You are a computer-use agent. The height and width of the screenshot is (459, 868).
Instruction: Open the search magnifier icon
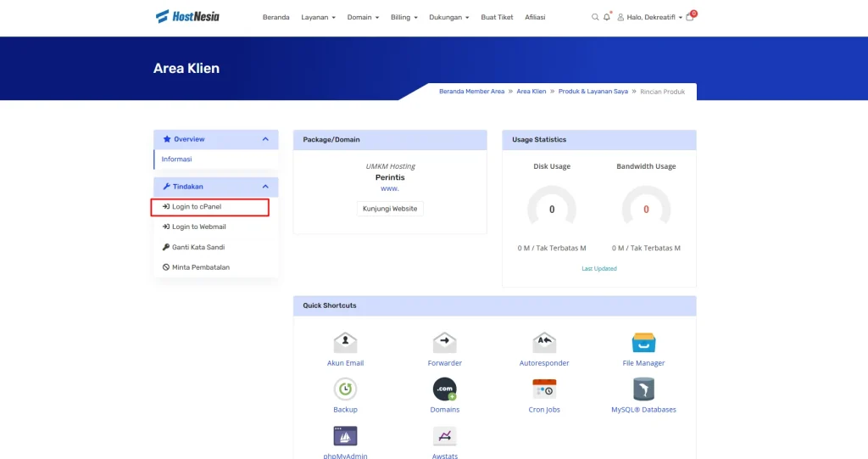pyautogui.click(x=595, y=17)
